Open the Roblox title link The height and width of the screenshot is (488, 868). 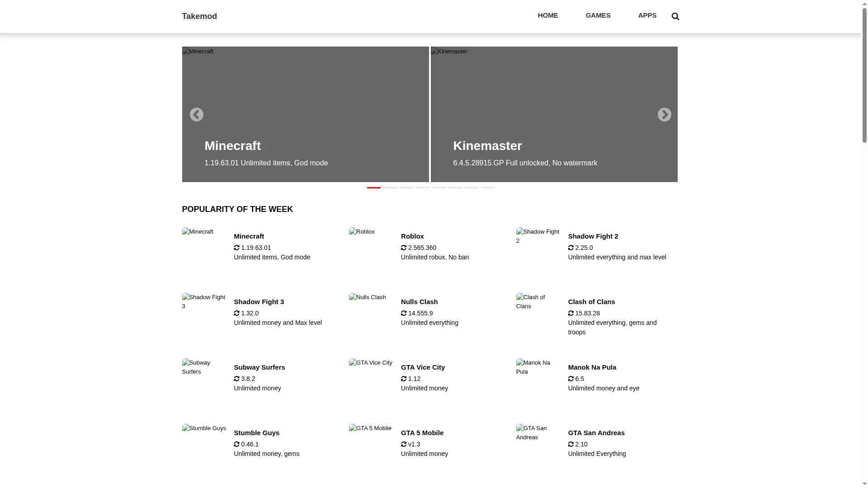pos(412,236)
